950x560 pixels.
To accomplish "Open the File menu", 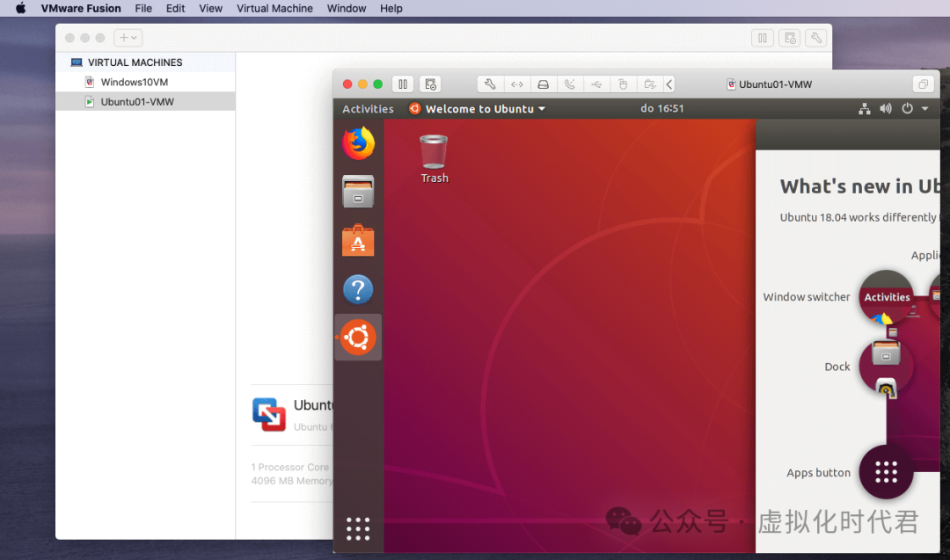I will [x=143, y=9].
